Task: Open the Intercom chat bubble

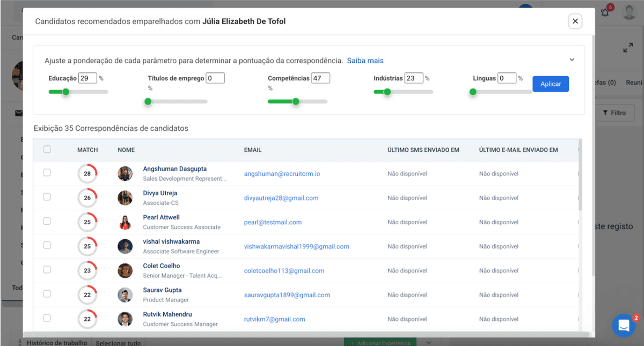Action: point(624,326)
